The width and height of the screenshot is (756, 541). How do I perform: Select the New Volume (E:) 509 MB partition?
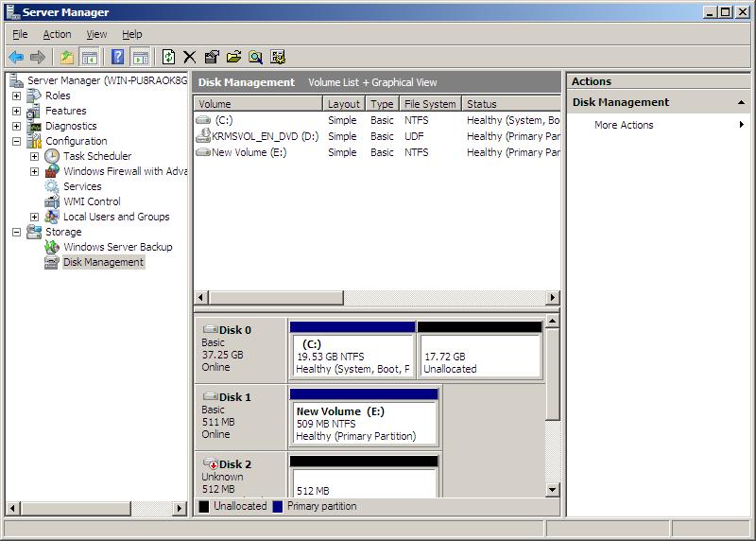(x=364, y=417)
